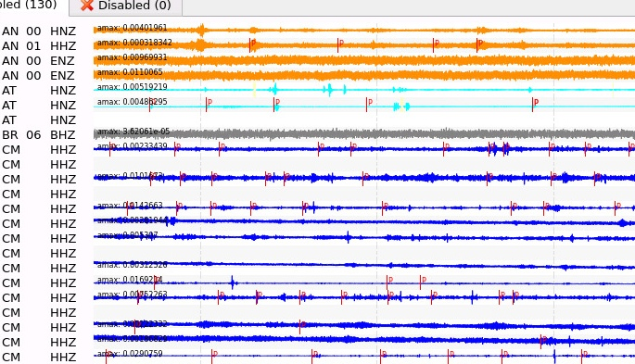This screenshot has height=364, width=635.
Task: Select the AN 01 HHZ station label
Action: click(39, 46)
